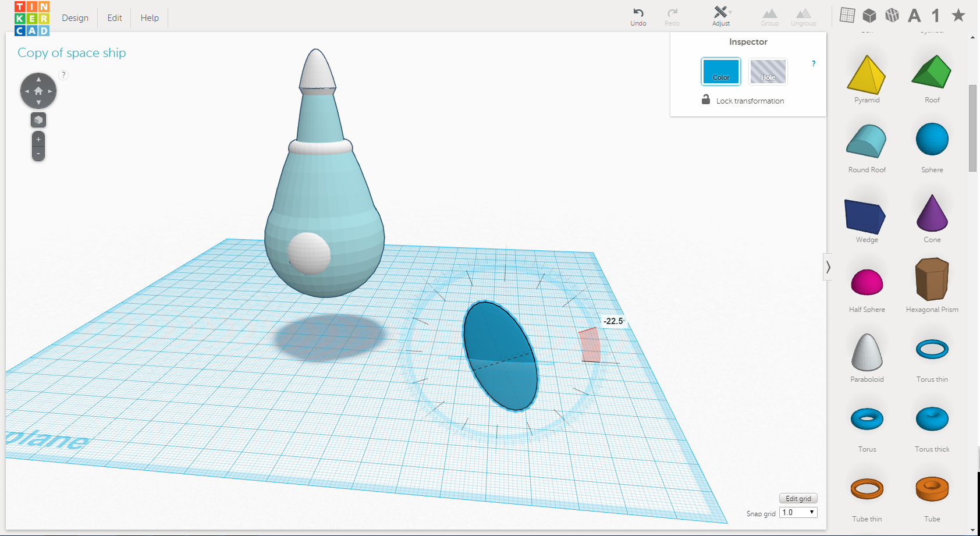Pick the Tube thin shape

click(867, 499)
